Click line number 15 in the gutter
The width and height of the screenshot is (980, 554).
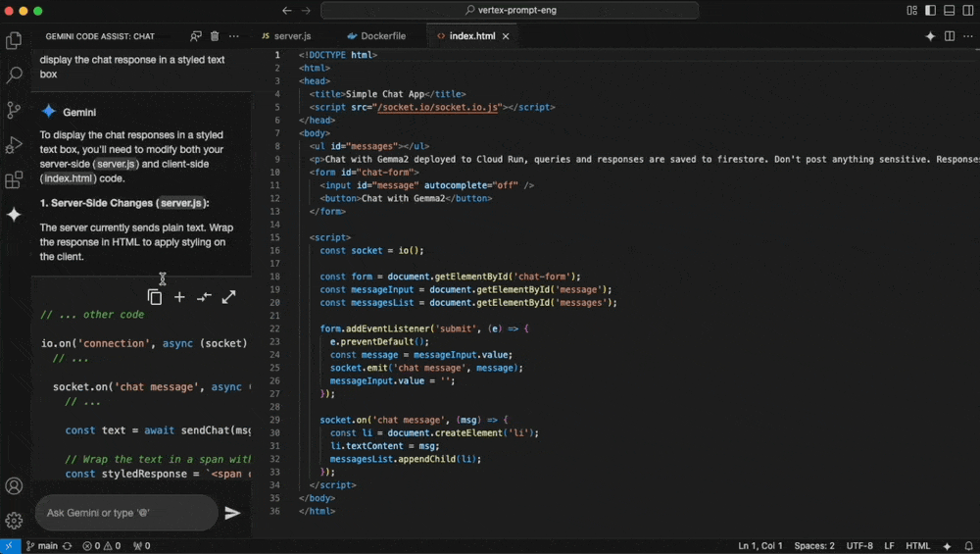275,237
